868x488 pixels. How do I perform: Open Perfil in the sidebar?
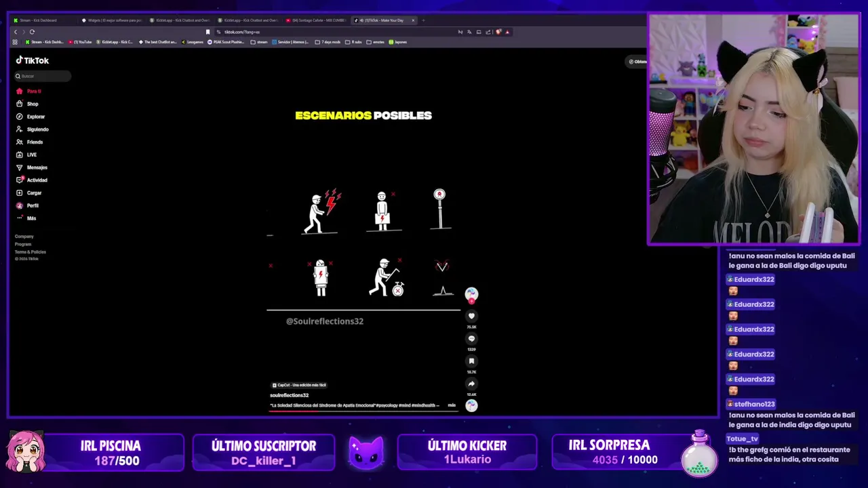28,205
